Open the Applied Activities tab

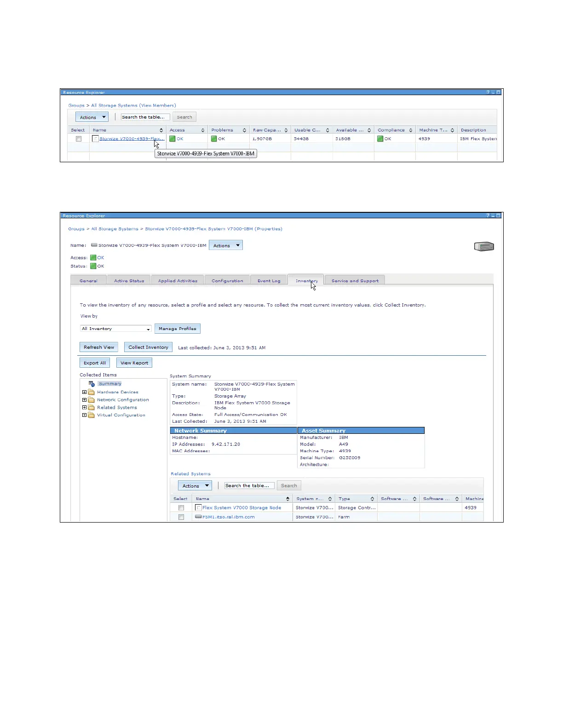click(x=178, y=281)
